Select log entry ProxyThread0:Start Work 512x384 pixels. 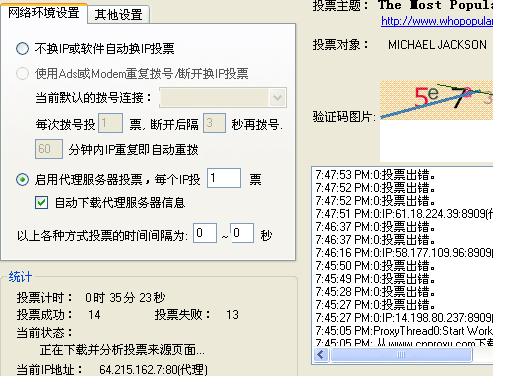click(x=404, y=331)
